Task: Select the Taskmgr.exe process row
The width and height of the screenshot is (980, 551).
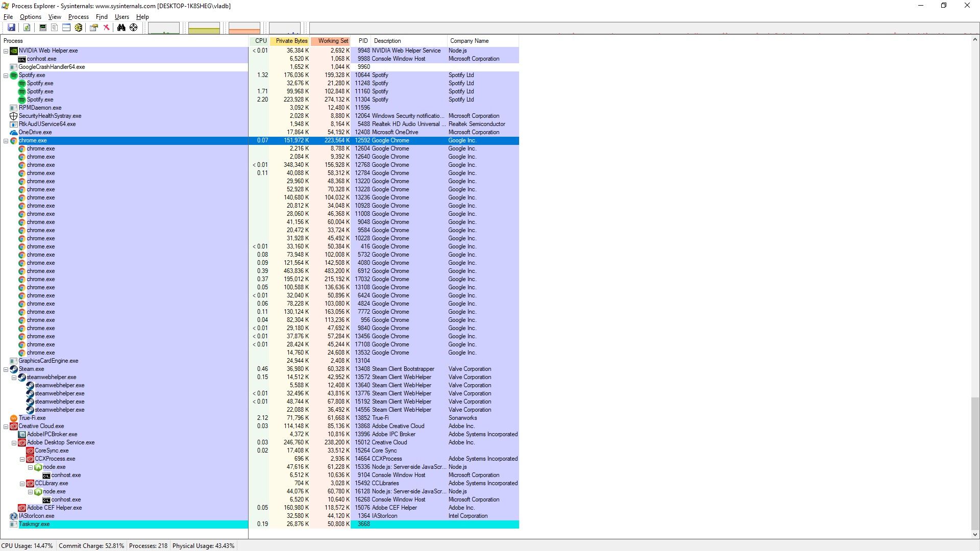Action: (260, 524)
